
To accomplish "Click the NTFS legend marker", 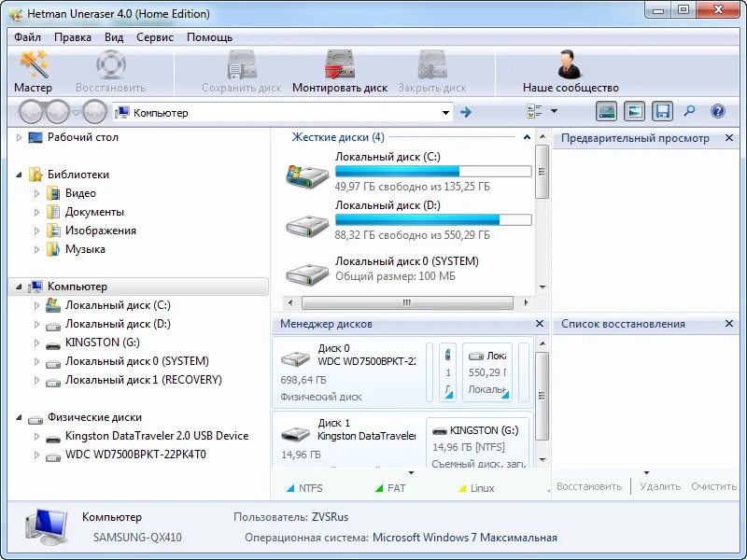I will coord(290,488).
